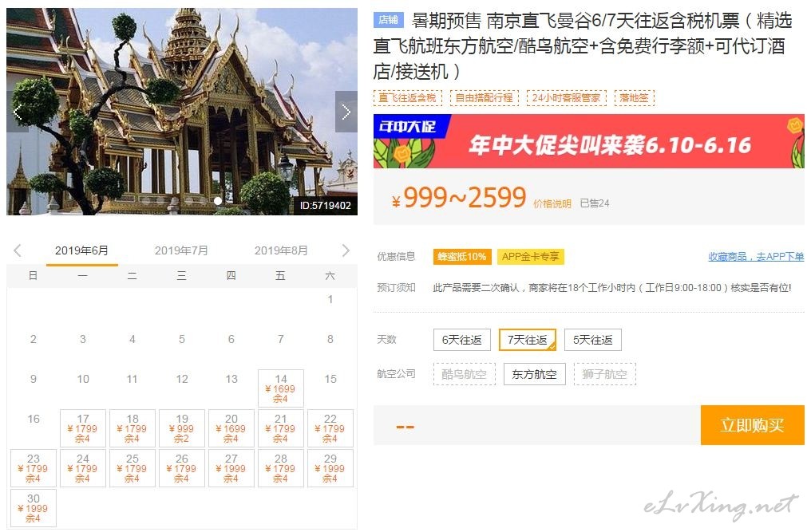Show the previous photo with left arrow

pyautogui.click(x=18, y=112)
